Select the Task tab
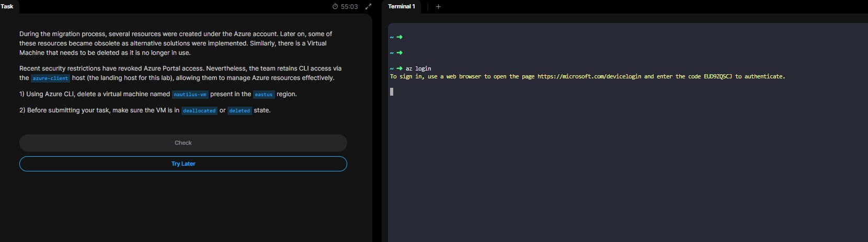This screenshot has width=868, height=242. [7, 7]
